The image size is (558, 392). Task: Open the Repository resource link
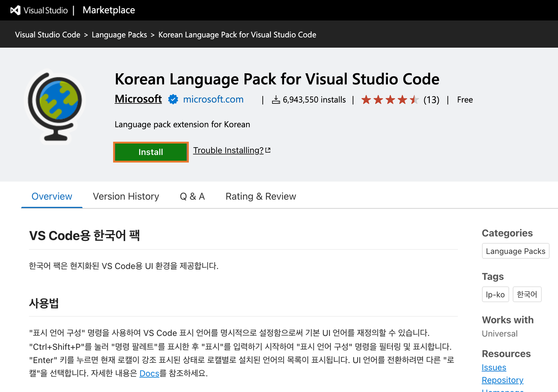click(x=503, y=380)
